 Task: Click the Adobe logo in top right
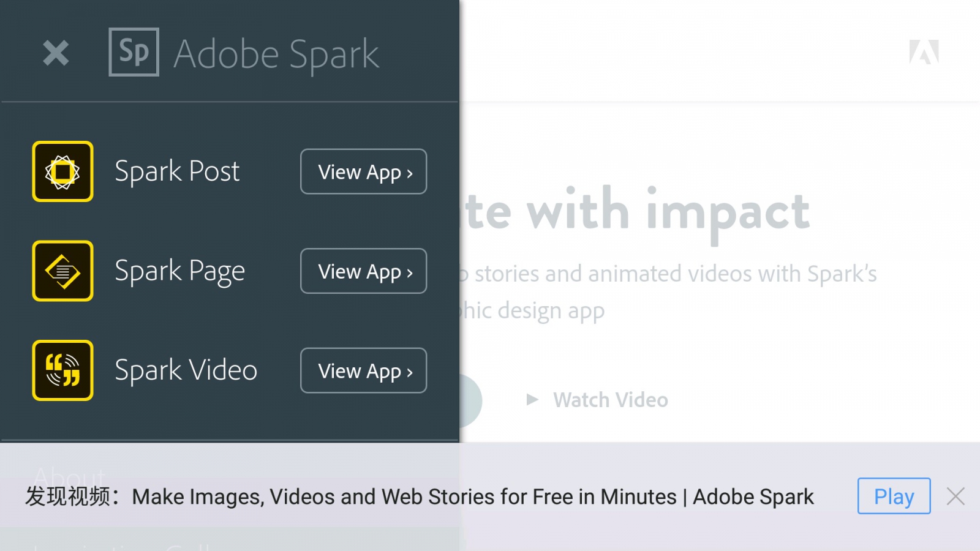(x=924, y=53)
